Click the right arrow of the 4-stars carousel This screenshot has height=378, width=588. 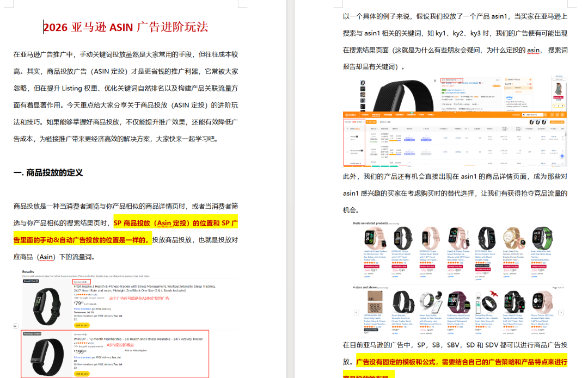click(x=561, y=312)
